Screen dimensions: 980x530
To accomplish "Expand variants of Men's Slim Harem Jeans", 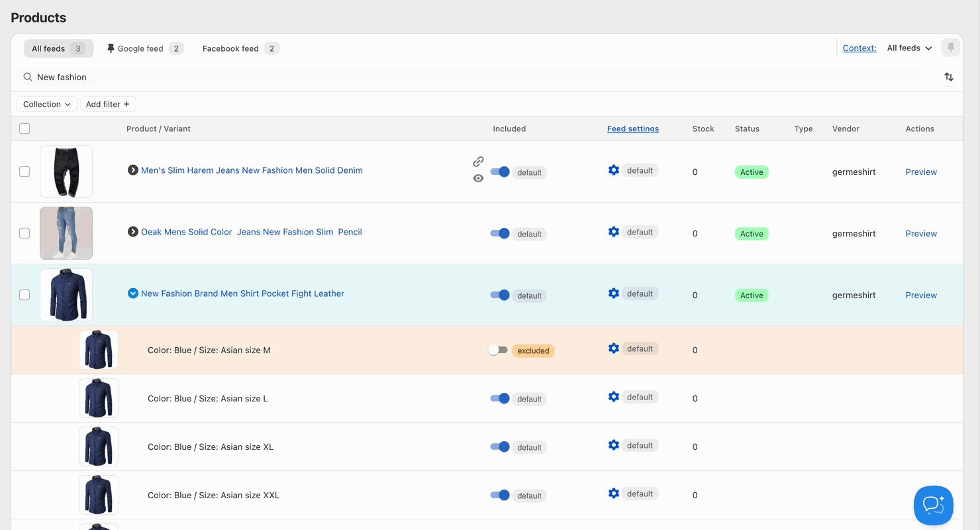I will pyautogui.click(x=133, y=170).
